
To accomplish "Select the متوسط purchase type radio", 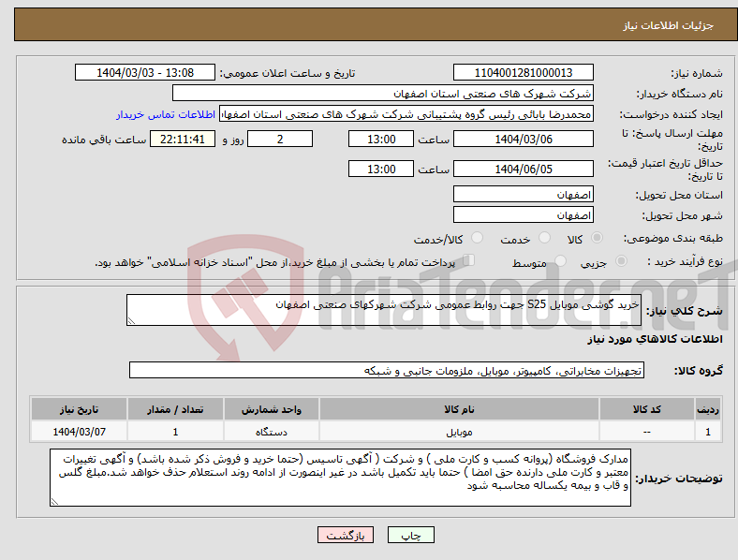I will tap(560, 260).
